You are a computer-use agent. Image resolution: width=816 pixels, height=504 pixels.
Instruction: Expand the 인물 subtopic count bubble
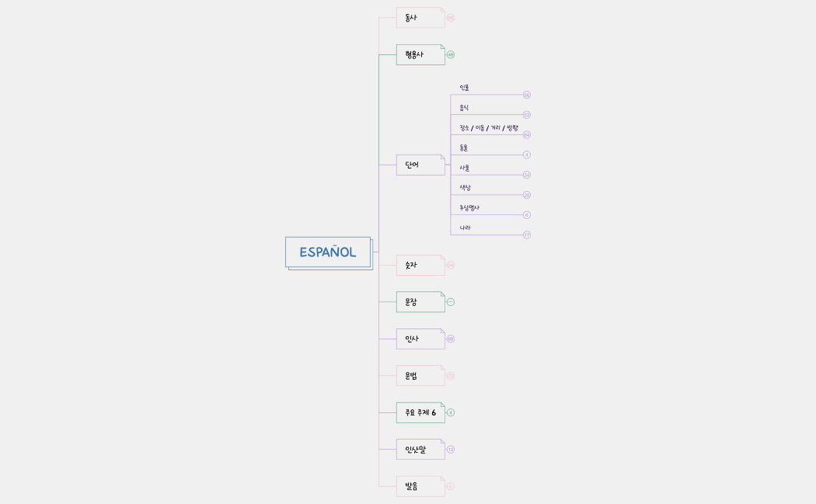pyautogui.click(x=527, y=95)
